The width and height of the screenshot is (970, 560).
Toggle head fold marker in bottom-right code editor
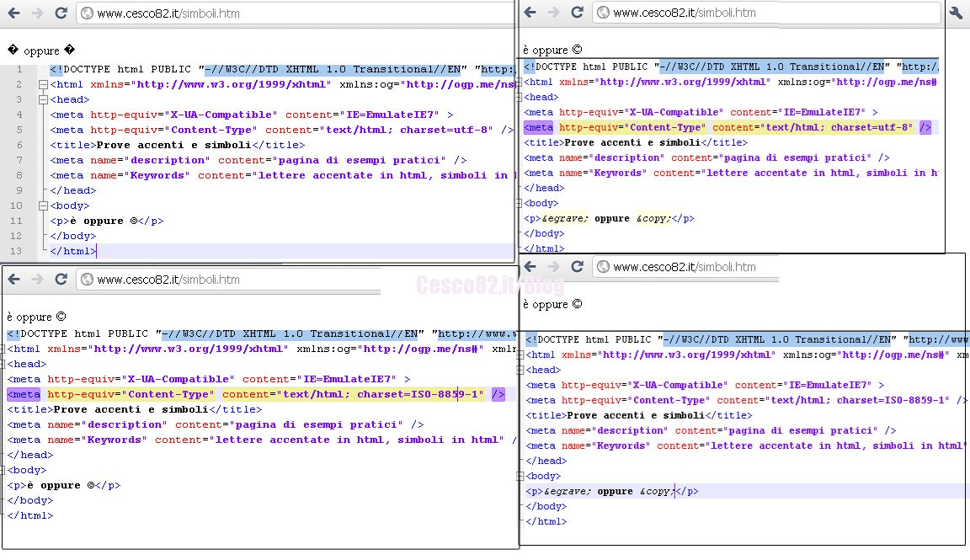point(520,370)
